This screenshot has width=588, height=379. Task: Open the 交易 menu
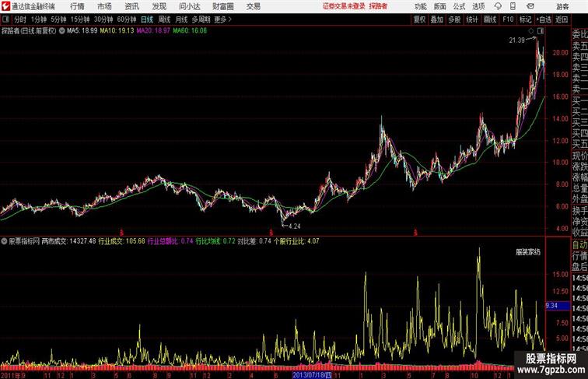coord(254,6)
